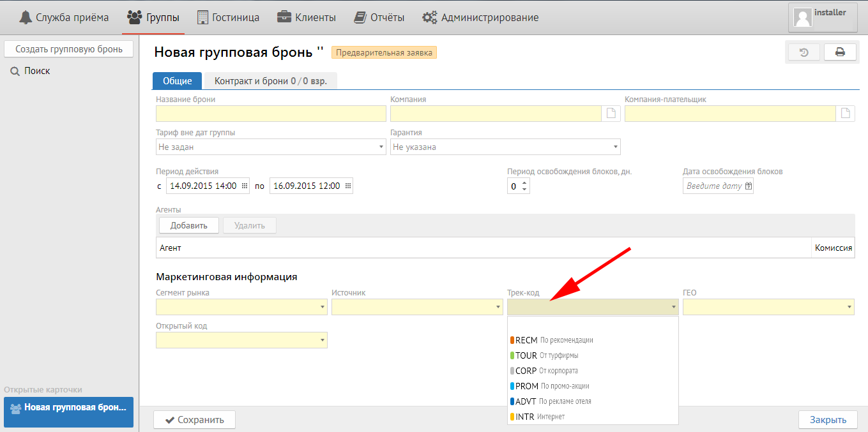The image size is (868, 432).
Task: Select TOUR option in track code list
Action: 526,355
